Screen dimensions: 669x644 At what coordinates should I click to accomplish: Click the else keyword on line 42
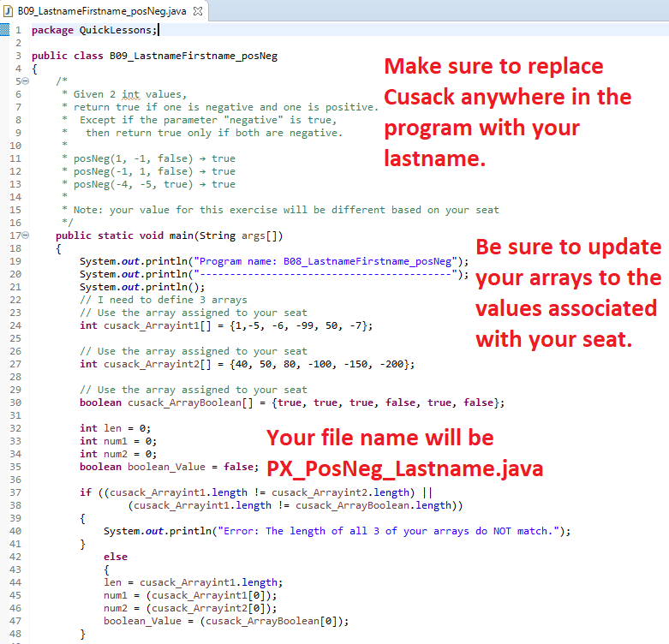(115, 557)
